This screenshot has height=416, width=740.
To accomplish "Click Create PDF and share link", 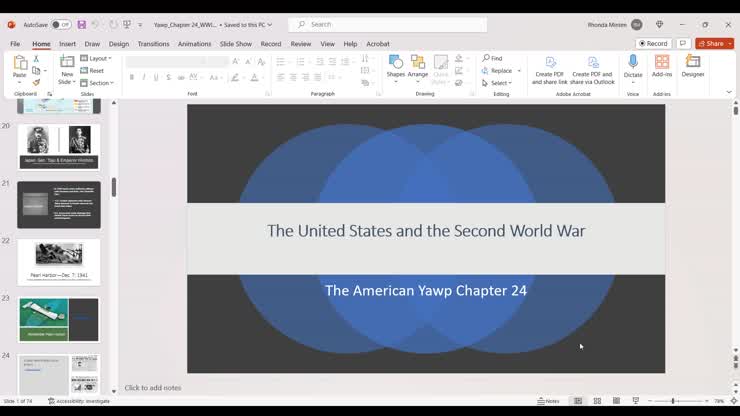I will tap(549, 68).
